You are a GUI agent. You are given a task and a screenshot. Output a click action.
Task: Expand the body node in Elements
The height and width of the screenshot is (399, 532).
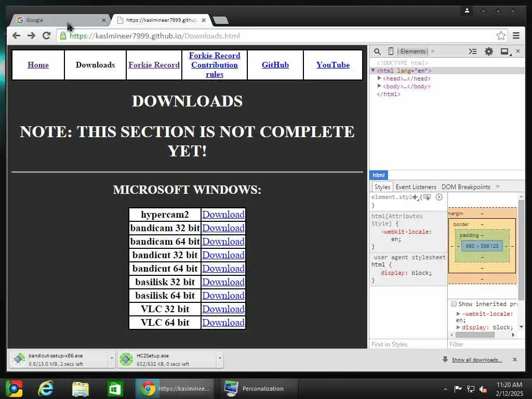point(379,86)
